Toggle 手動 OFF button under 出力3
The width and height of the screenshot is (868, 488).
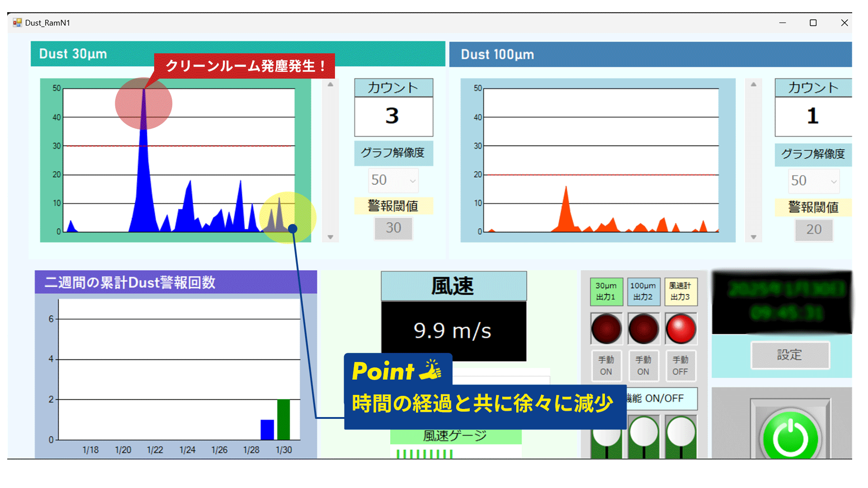(x=680, y=366)
